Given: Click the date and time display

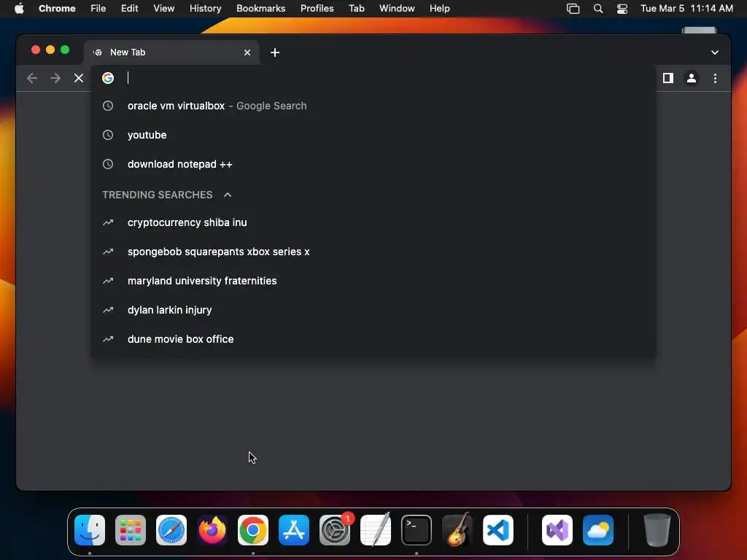Looking at the screenshot, I should pyautogui.click(x=686, y=9).
